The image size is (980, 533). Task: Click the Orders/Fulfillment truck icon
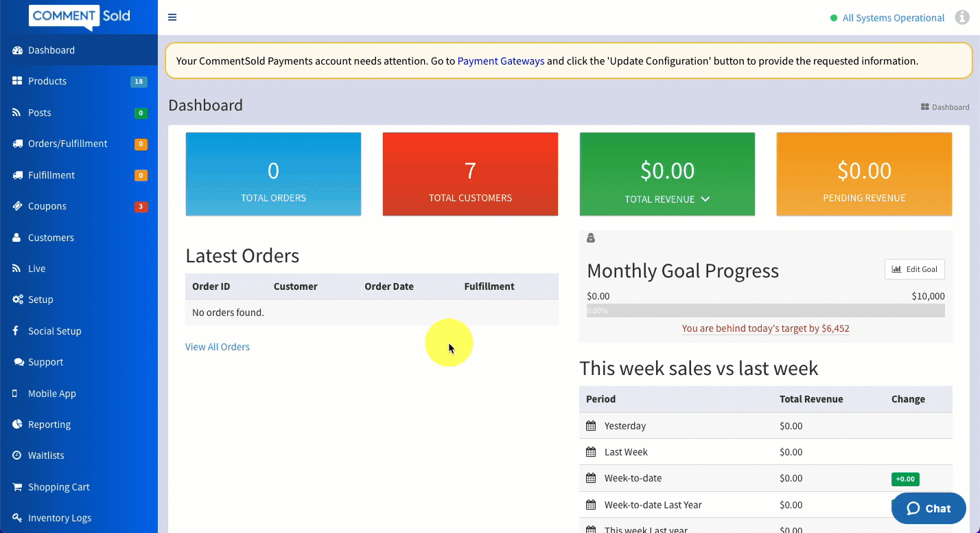tap(17, 144)
